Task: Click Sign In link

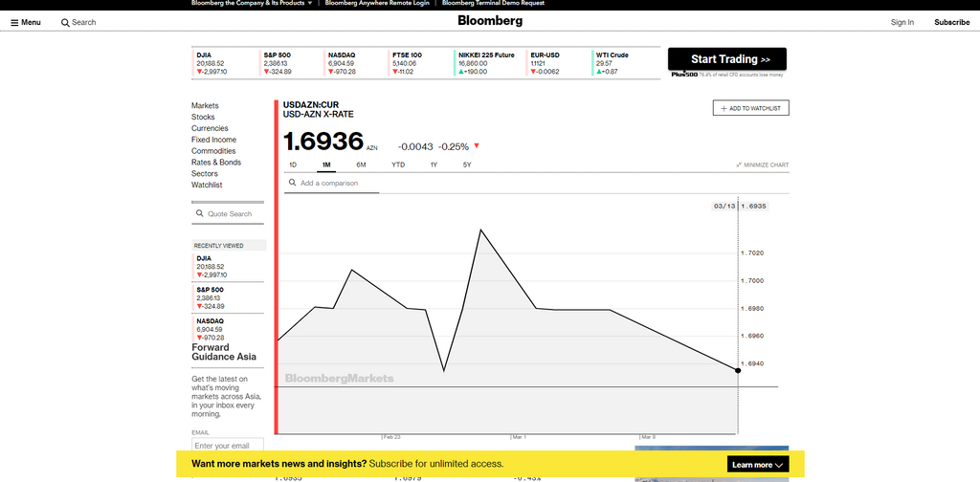Action: point(902,23)
